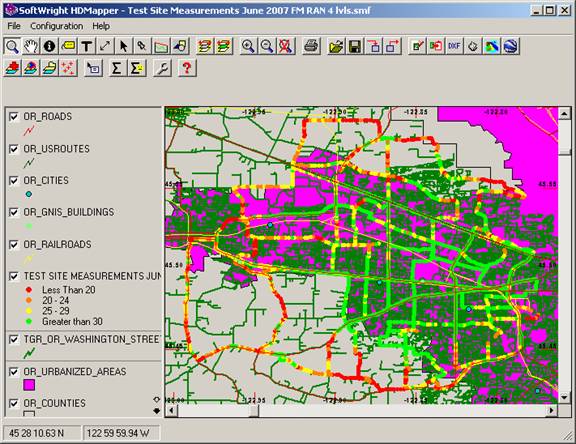Export map as DXF
The image size is (576, 444).
pyautogui.click(x=454, y=46)
